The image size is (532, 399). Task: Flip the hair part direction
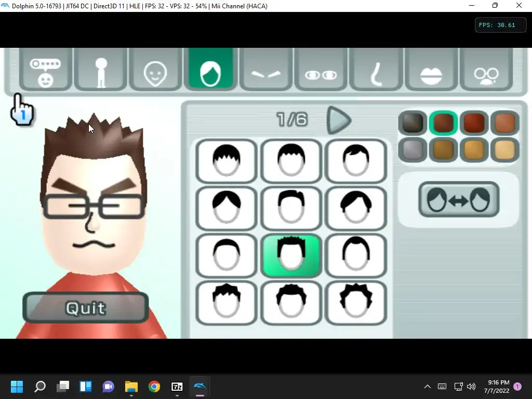coord(459,199)
